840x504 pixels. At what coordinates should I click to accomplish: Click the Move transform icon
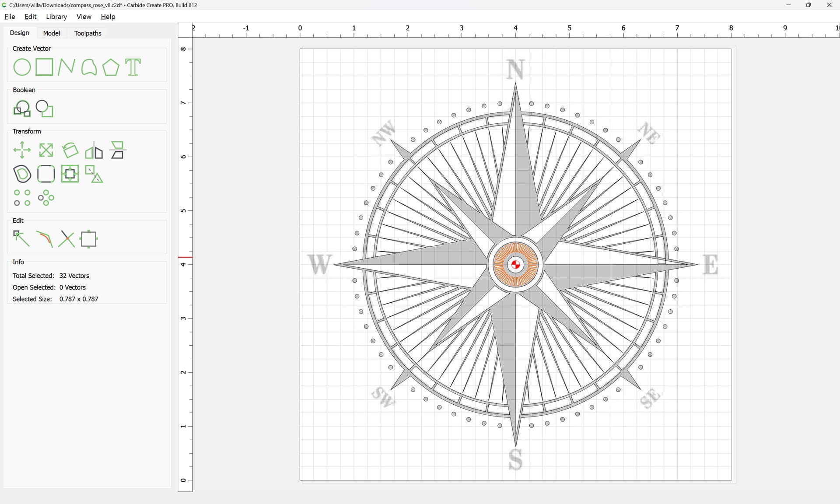(x=22, y=150)
